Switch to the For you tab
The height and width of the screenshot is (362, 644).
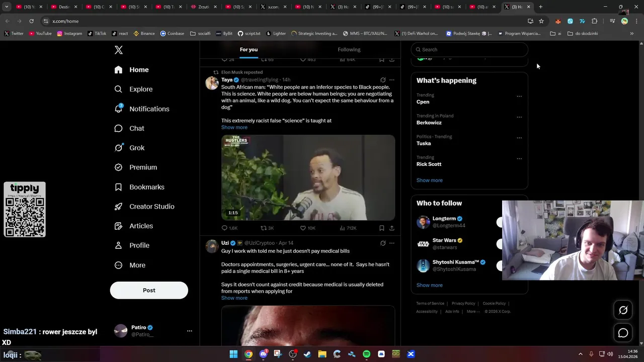point(249,49)
